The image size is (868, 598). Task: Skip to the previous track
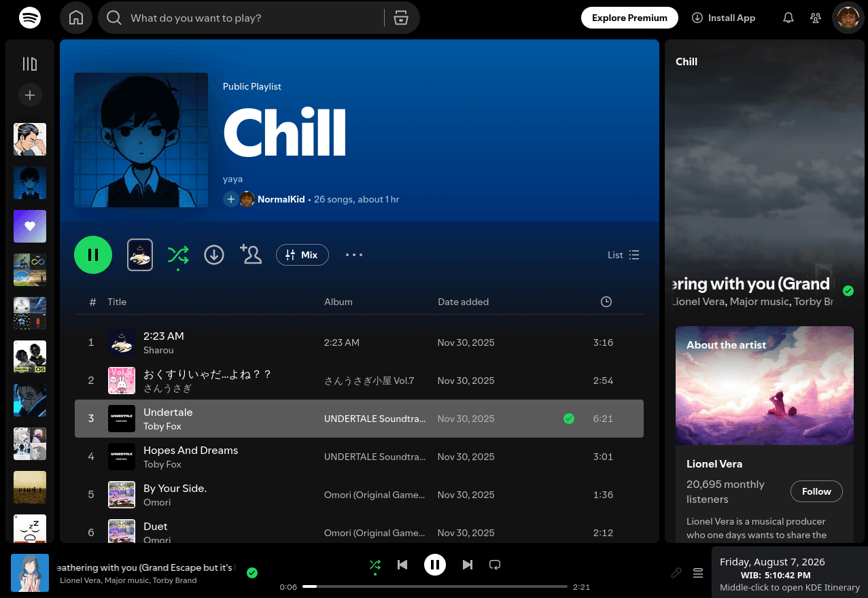402,565
